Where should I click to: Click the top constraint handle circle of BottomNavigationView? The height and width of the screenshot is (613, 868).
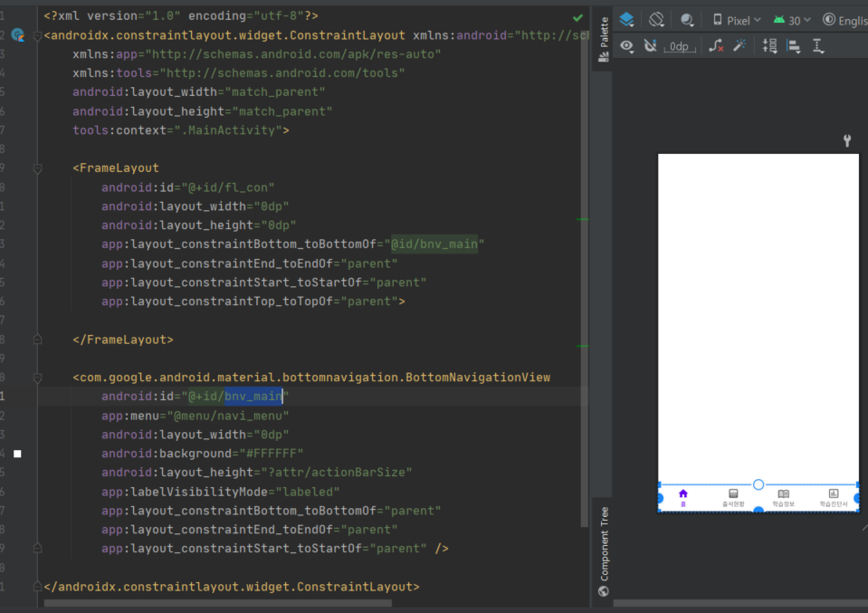pos(758,484)
